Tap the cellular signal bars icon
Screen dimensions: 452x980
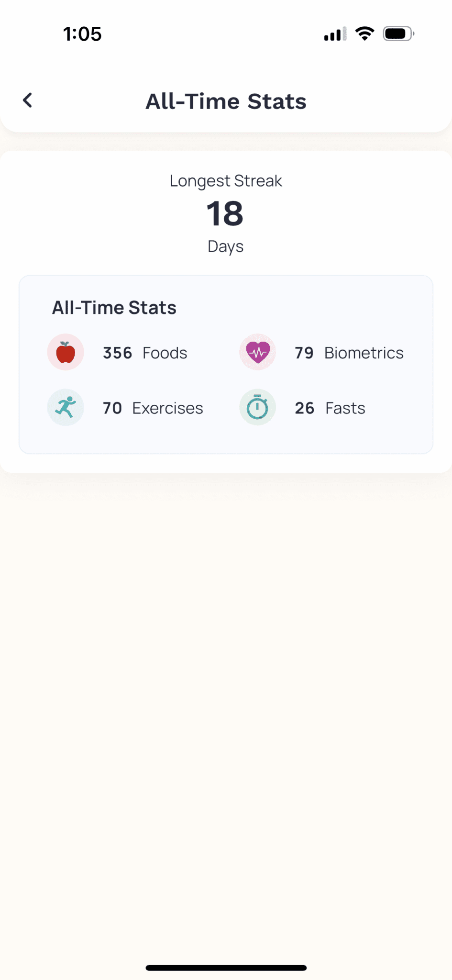pyautogui.click(x=335, y=34)
